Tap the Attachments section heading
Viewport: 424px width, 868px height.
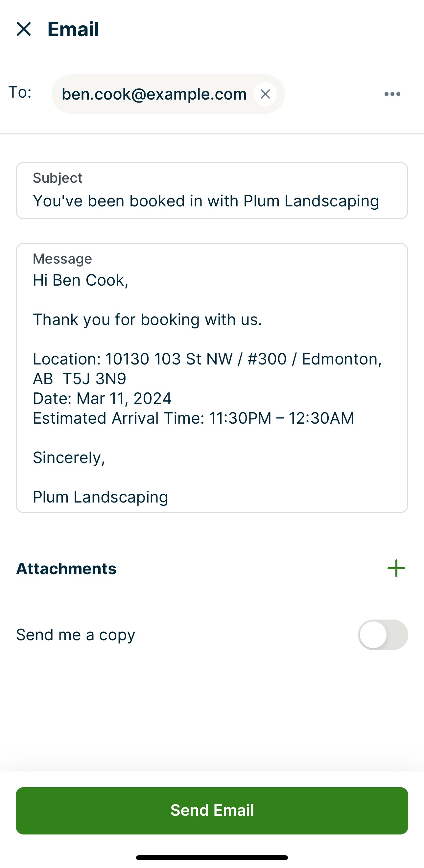pyautogui.click(x=66, y=569)
